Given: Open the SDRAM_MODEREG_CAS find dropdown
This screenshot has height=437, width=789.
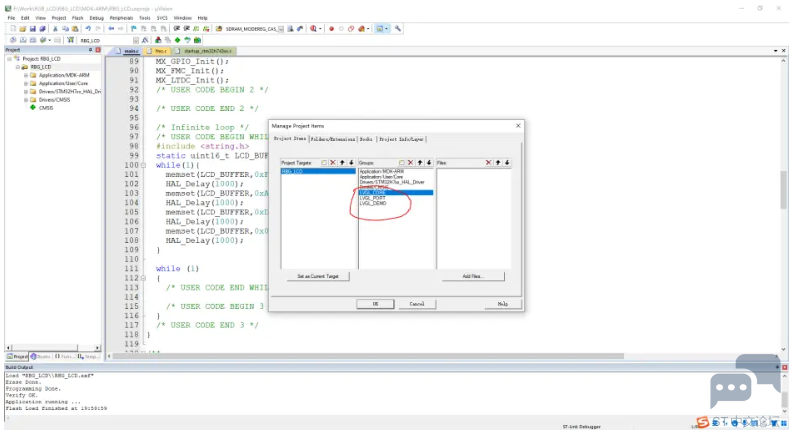Looking at the screenshot, I should (x=281, y=29).
